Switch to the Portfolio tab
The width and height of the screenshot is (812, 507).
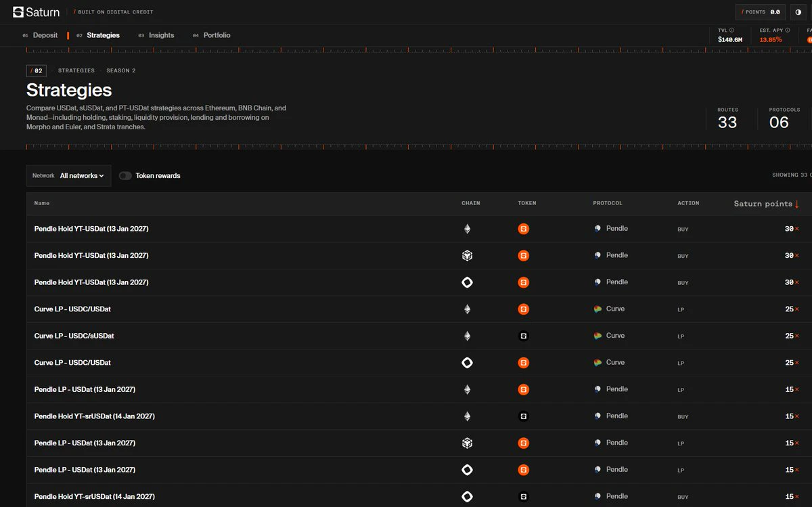point(212,35)
